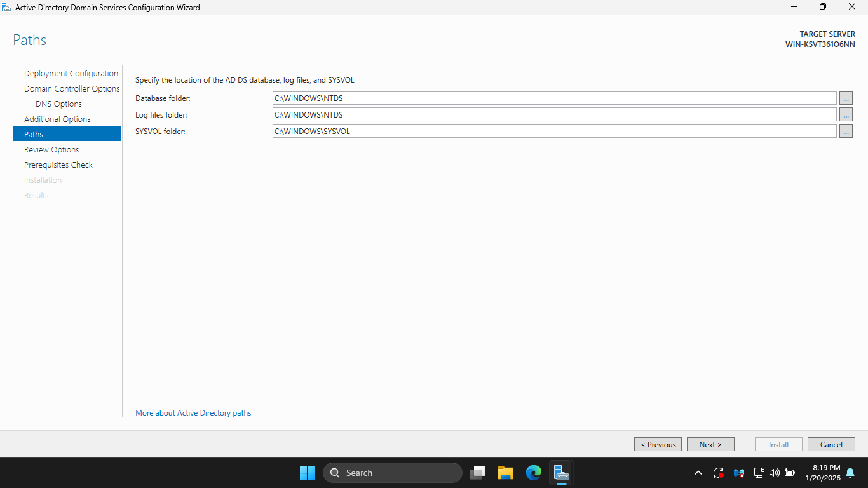Click the browse button for Database folder
The height and width of the screenshot is (488, 868).
846,98
